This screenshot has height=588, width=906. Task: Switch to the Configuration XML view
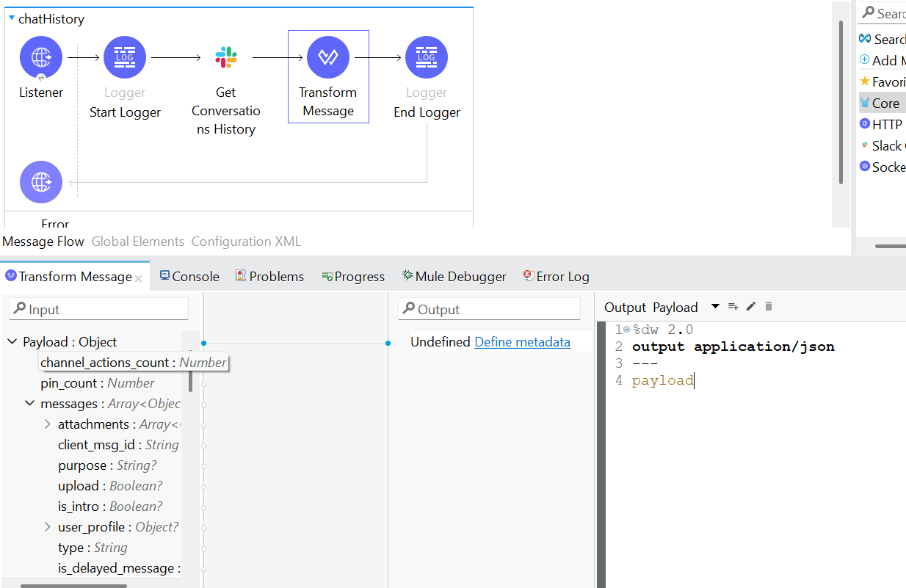pyautogui.click(x=246, y=242)
